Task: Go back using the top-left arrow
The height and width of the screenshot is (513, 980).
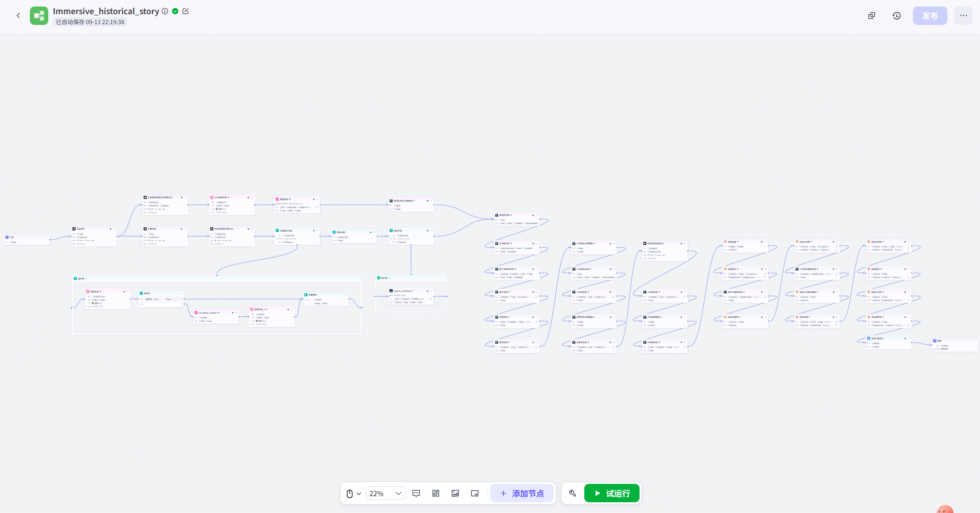Action: [18, 16]
